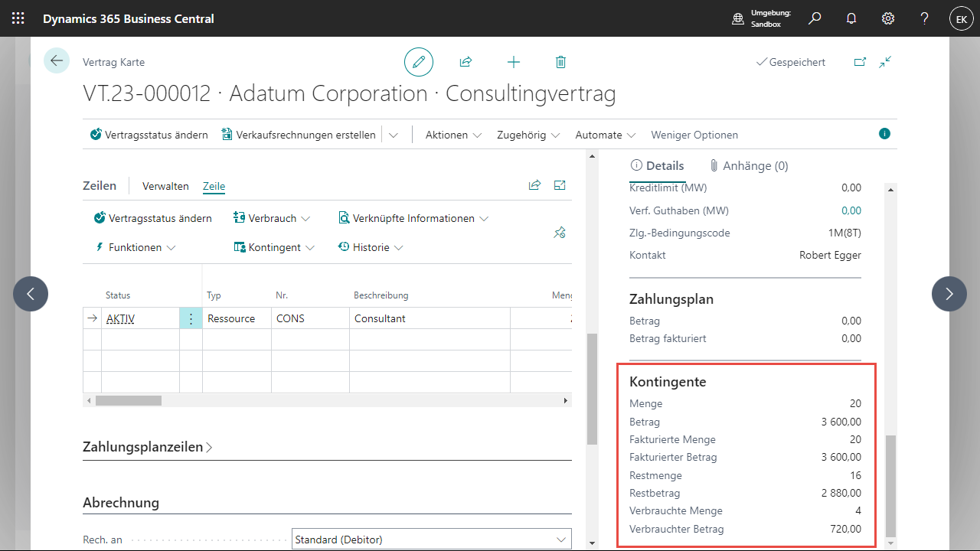Click the FactBox vertical scrollbar thumb
Image resolution: width=980 pixels, height=551 pixels.
point(890,486)
